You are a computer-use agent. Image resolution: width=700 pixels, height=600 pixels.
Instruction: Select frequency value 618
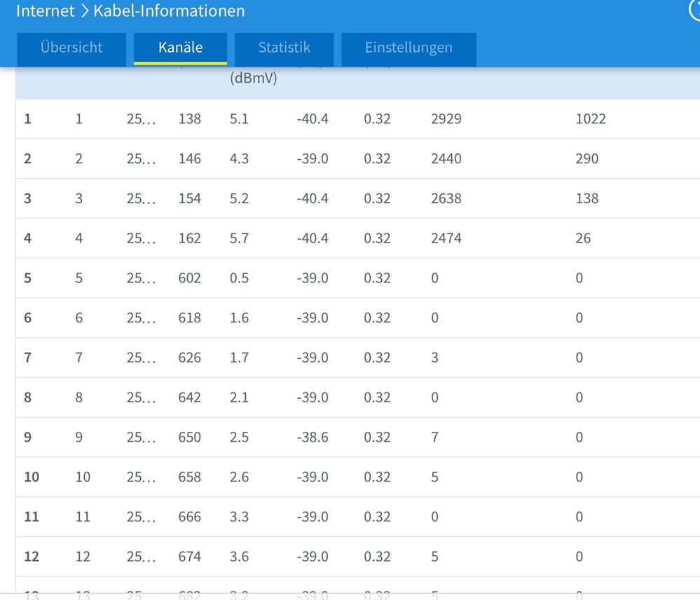[x=189, y=318]
